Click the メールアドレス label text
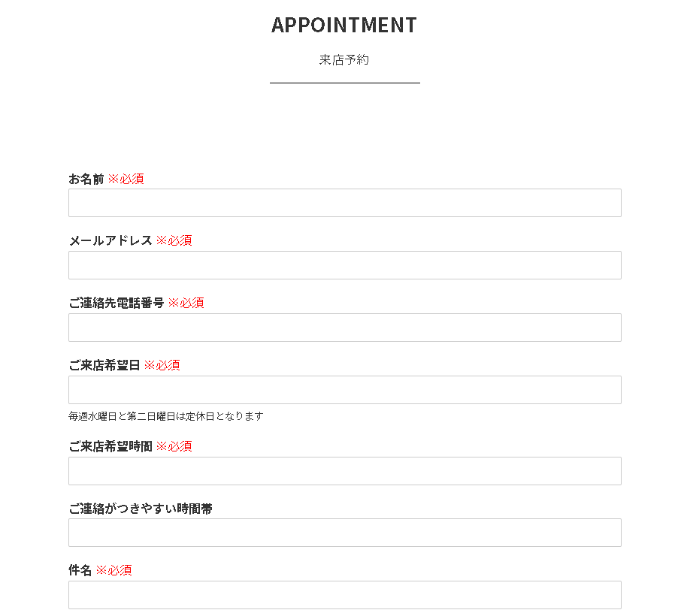The height and width of the screenshot is (616, 681). [x=110, y=240]
